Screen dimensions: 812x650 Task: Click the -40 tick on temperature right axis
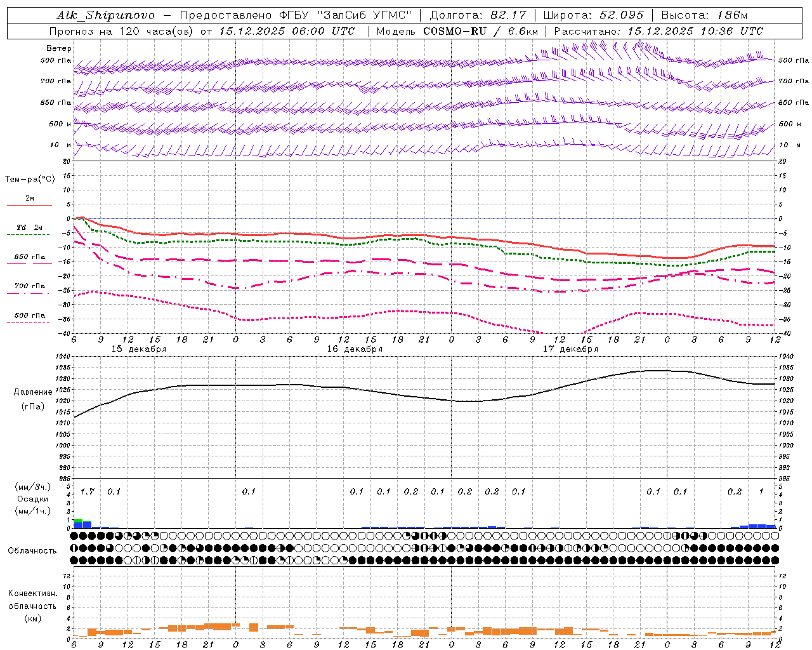click(784, 334)
